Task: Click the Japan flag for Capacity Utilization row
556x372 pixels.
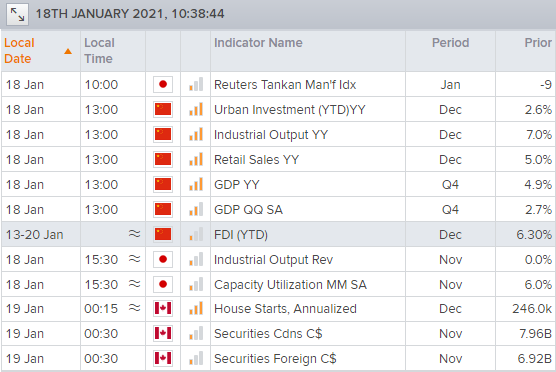Action: pos(163,284)
